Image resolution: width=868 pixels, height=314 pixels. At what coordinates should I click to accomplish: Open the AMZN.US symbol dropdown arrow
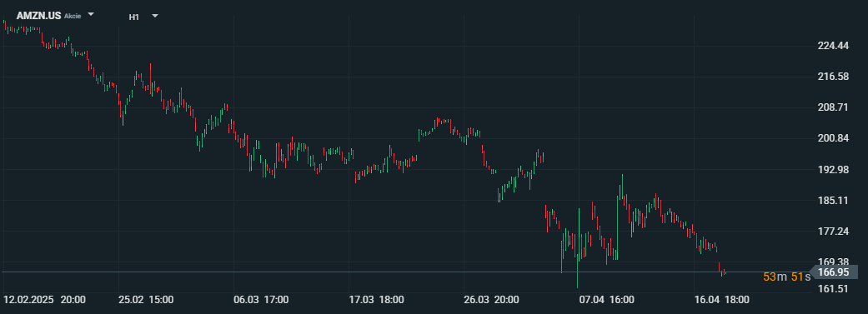(x=92, y=14)
